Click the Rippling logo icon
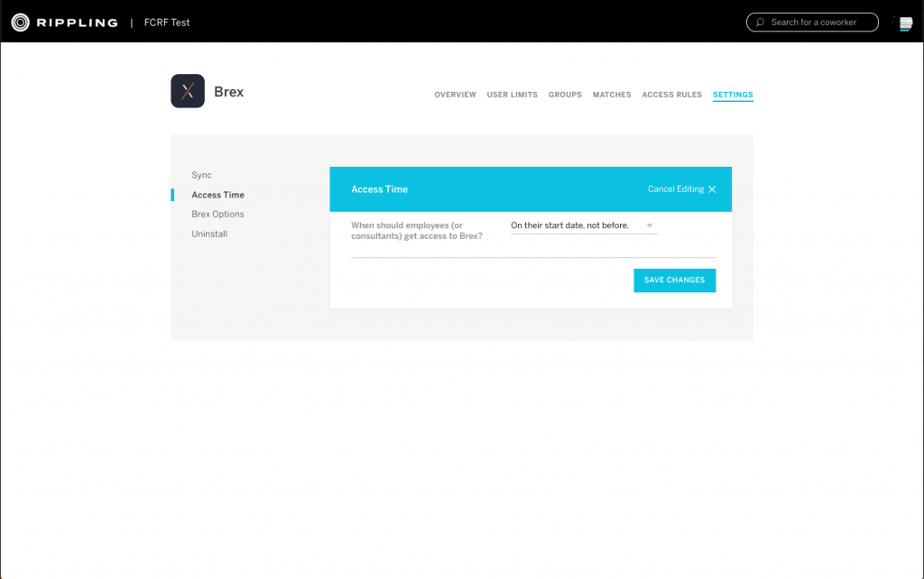This screenshot has width=924, height=579. pos(20,23)
